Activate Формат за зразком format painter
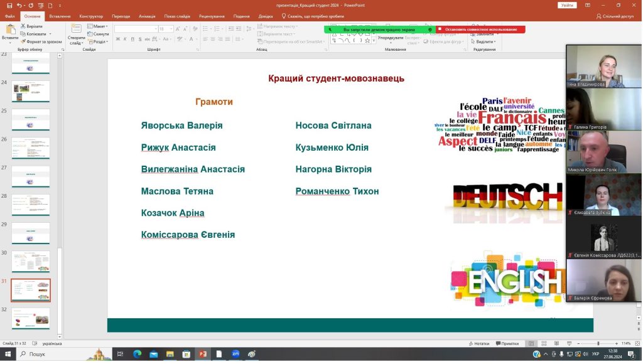Screen dimensions: 643x364 41,41
